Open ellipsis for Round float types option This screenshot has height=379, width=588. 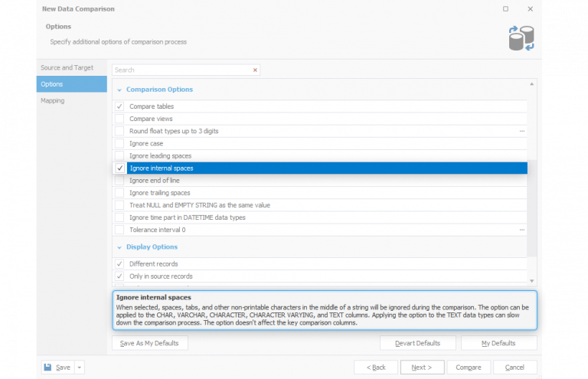pos(522,131)
